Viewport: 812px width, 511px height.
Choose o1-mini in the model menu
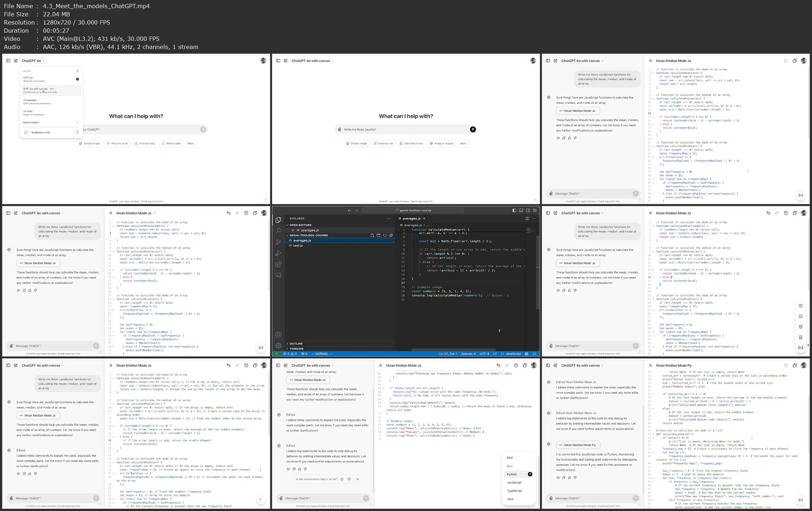click(x=50, y=113)
